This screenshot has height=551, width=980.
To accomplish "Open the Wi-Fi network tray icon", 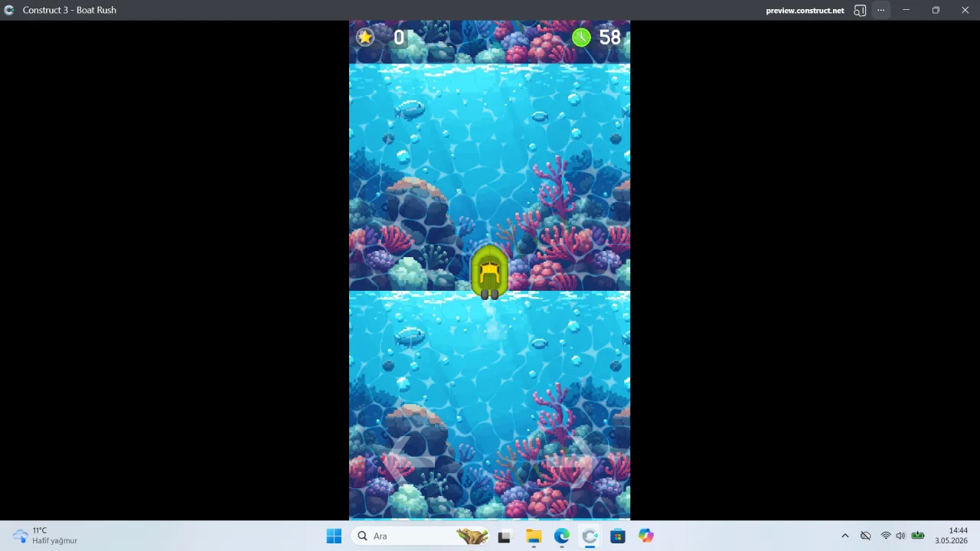I will click(886, 536).
